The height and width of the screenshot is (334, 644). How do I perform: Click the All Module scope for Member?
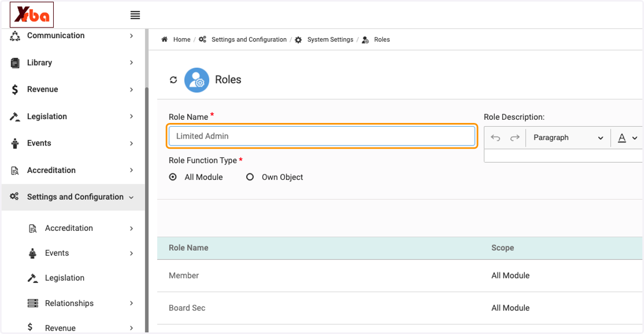coord(510,276)
